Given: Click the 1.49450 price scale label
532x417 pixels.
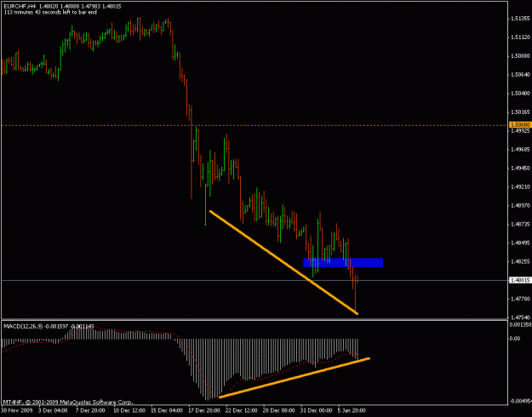Looking at the screenshot, I should point(519,168).
